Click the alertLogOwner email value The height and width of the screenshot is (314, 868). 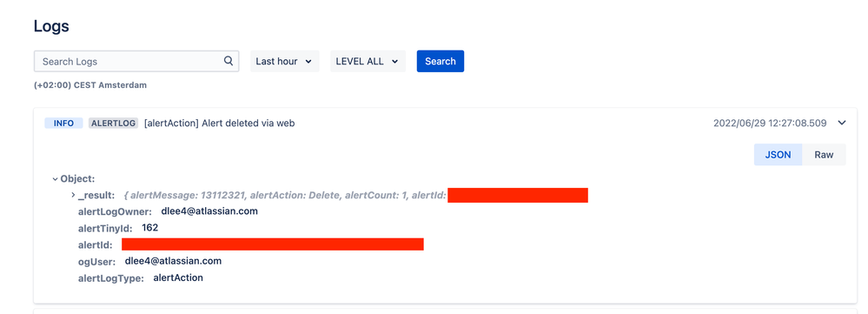coord(209,211)
